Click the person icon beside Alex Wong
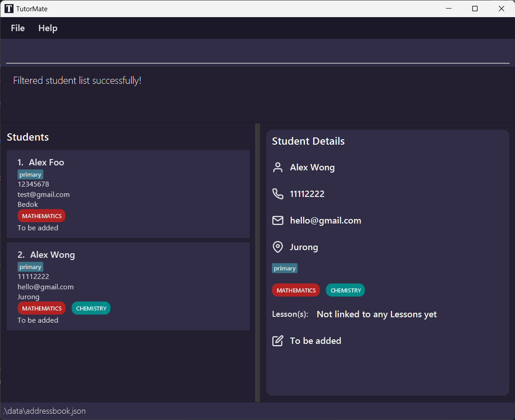This screenshot has height=420, width=515. coord(278,168)
